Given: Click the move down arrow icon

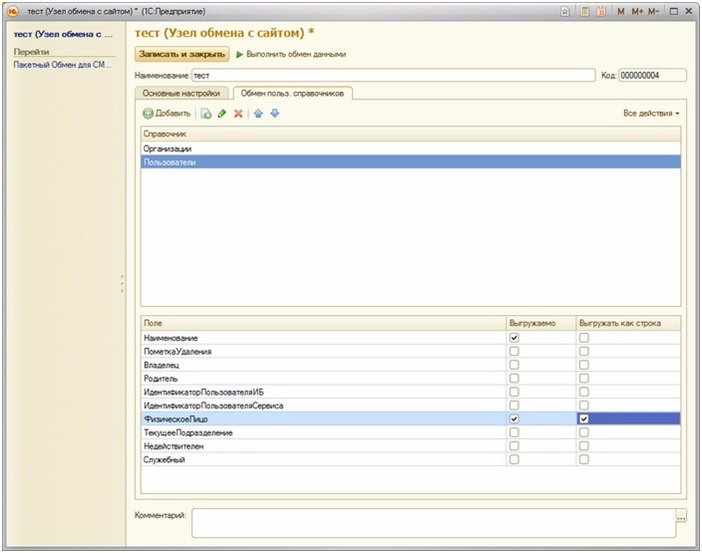Looking at the screenshot, I should pos(275,114).
